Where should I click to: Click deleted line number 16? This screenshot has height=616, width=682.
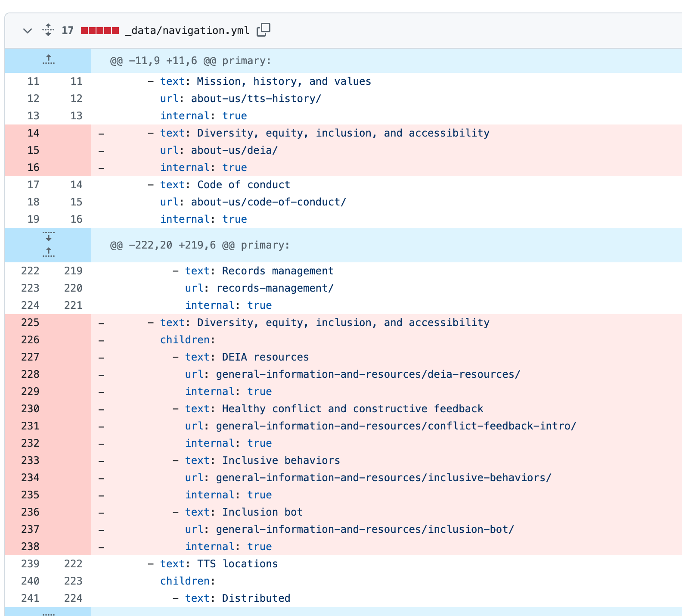tap(33, 168)
